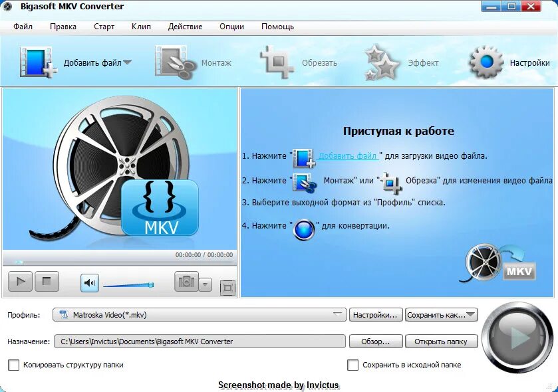This screenshot has height=392, width=558.
Task: Click the Назначение path field
Action: click(x=200, y=342)
